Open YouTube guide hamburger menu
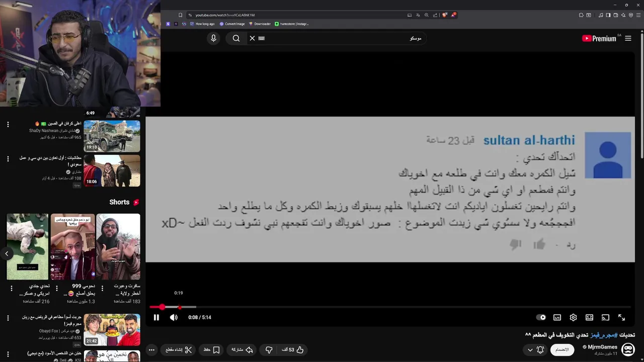This screenshot has height=362, width=644. pyautogui.click(x=628, y=38)
